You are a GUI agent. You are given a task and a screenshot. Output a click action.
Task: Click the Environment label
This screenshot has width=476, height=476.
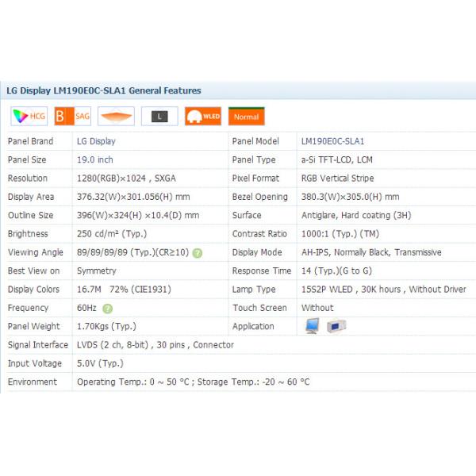pos(33,382)
